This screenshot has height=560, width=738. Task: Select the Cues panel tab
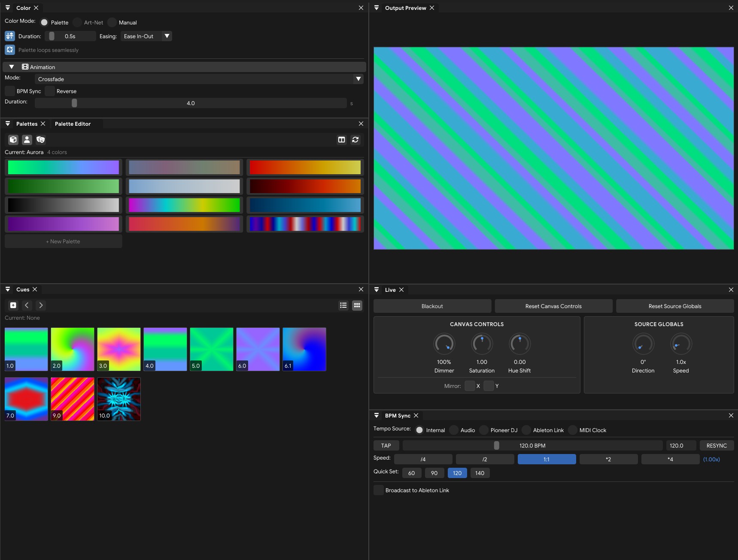click(x=23, y=289)
